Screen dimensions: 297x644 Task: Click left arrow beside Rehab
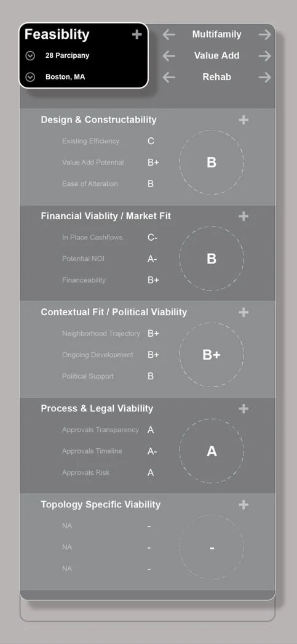(x=168, y=77)
